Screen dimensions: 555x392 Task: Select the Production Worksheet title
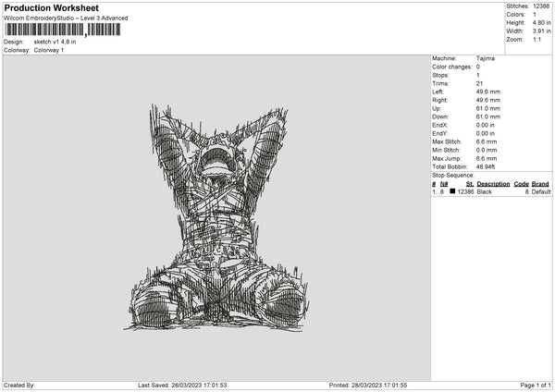tap(45, 7)
